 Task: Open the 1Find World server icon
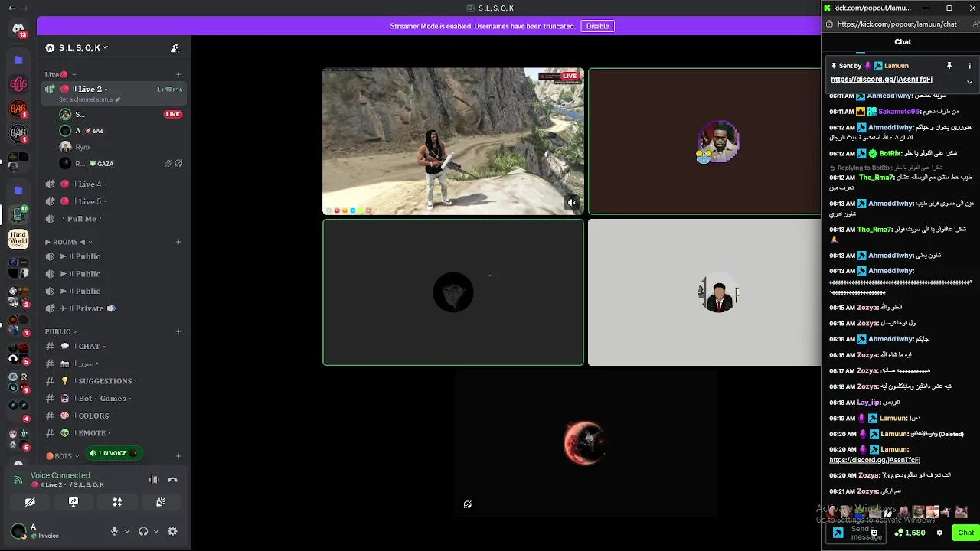[18, 240]
